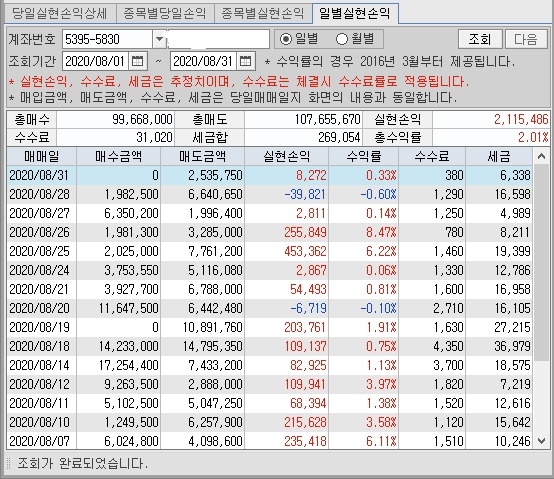
Task: Sort by the 실현손익 column header
Action: (x=287, y=156)
